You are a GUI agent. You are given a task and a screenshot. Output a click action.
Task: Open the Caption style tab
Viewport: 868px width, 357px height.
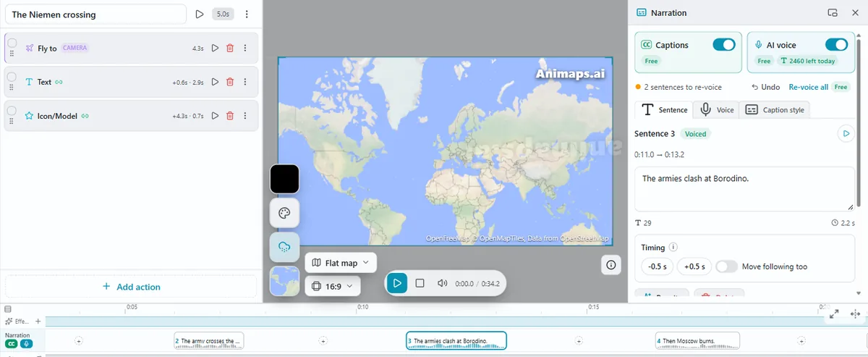[775, 109]
